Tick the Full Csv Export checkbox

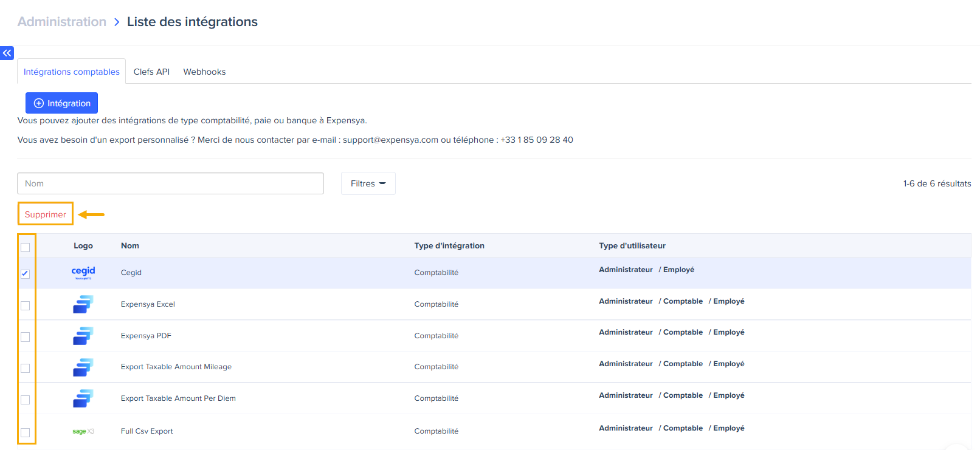coord(25,432)
